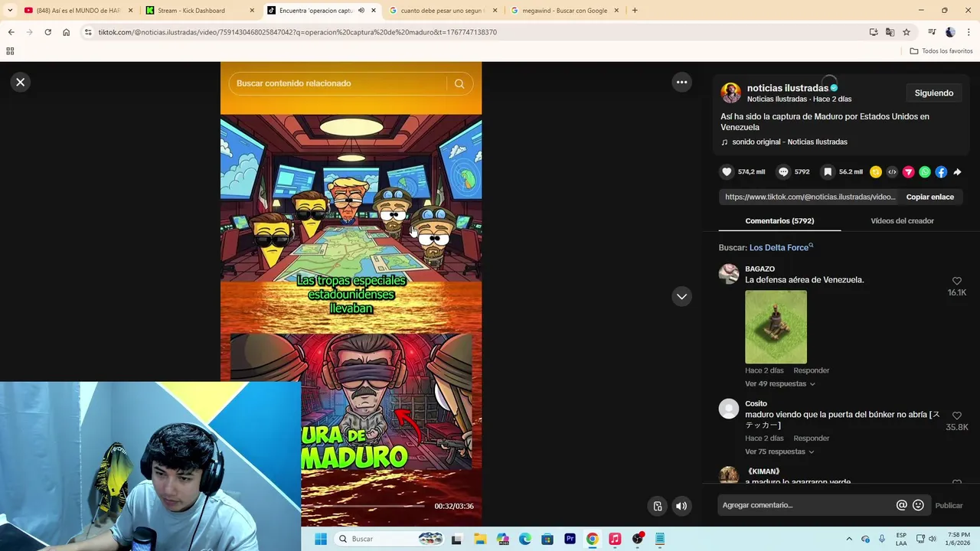Screen dimensions: 980x551
Task: Open comments via the speech bubble icon
Action: coord(783,172)
